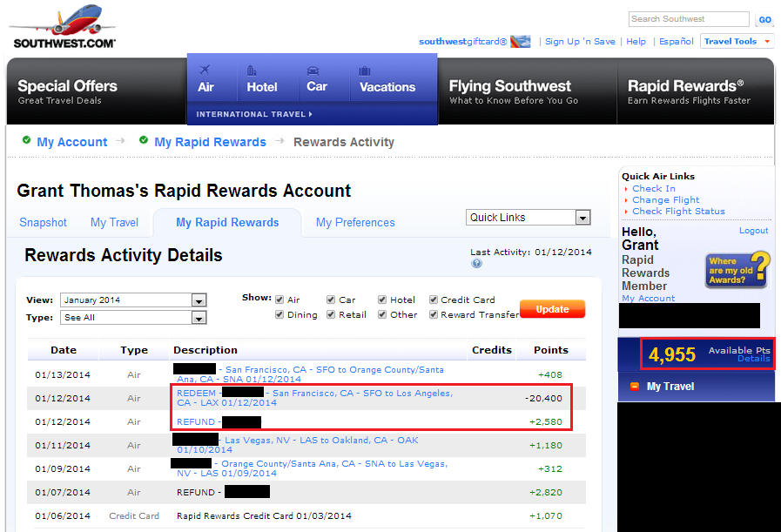Select the My Rapid Rewards account tab
This screenshot has height=532, width=781.
227,222
